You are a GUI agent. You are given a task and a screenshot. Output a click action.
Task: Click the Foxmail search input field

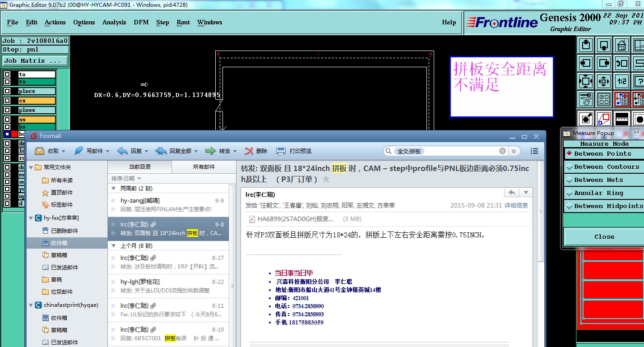click(447, 151)
